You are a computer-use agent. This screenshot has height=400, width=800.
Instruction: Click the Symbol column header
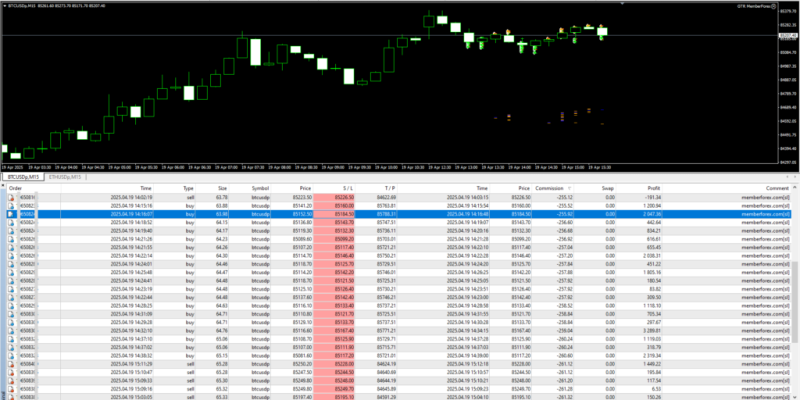click(260, 187)
